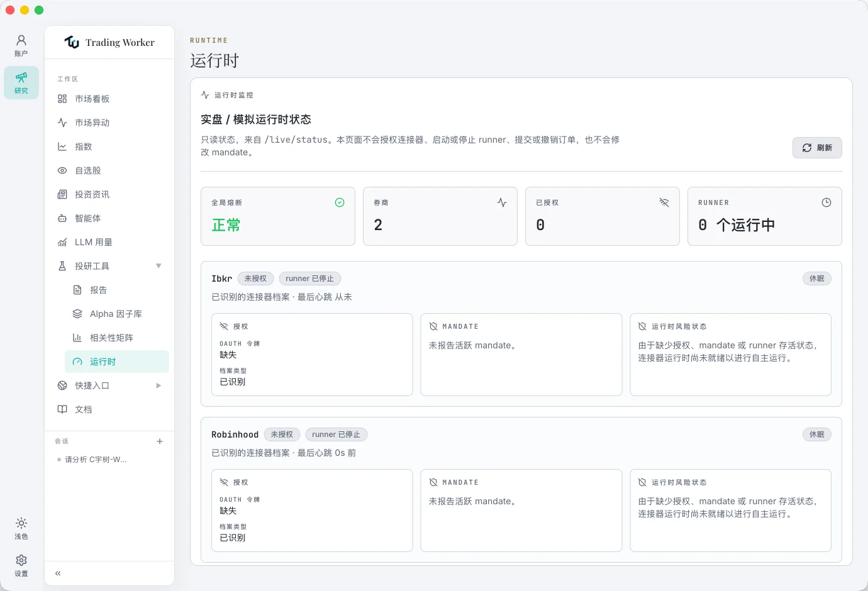Open the 快捷入口 menu label

coord(92,385)
